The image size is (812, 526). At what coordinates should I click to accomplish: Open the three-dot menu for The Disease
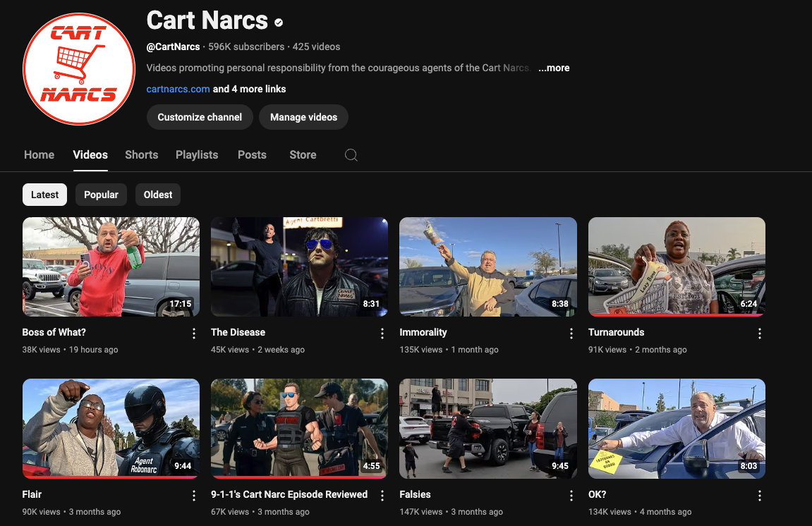(x=382, y=334)
